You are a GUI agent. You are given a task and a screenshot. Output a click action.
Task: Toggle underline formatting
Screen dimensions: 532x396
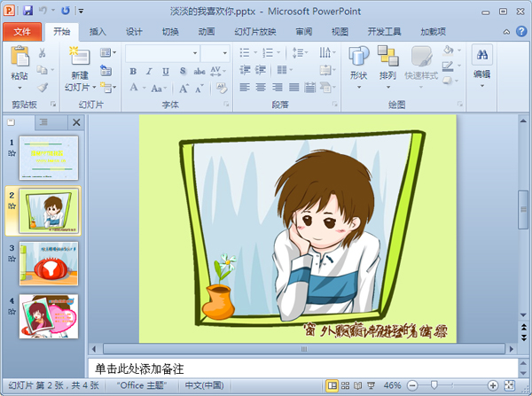click(166, 71)
